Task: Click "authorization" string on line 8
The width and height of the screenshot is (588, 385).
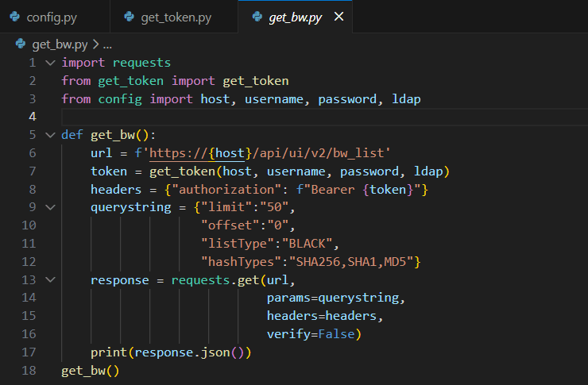Action: (226, 190)
